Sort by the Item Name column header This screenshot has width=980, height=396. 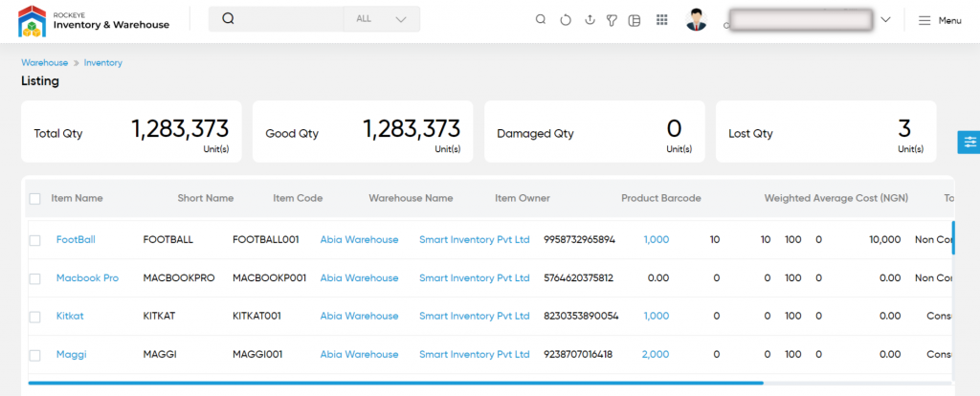tap(77, 198)
